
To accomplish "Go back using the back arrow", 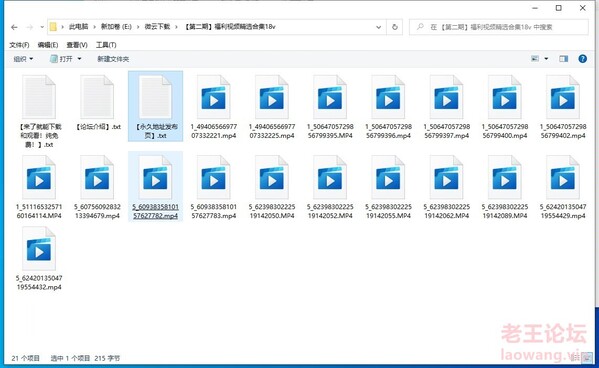I will pos(14,27).
